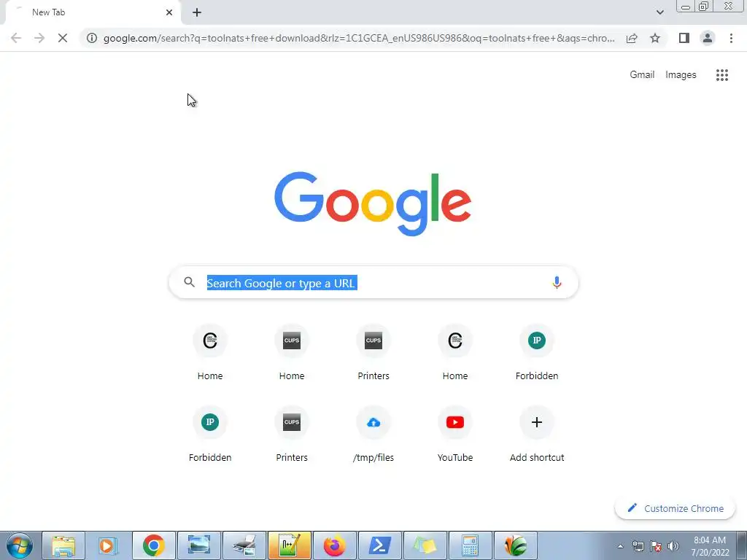Share this page using the share icon
Viewport: 747px width, 560px height.
pyautogui.click(x=632, y=38)
